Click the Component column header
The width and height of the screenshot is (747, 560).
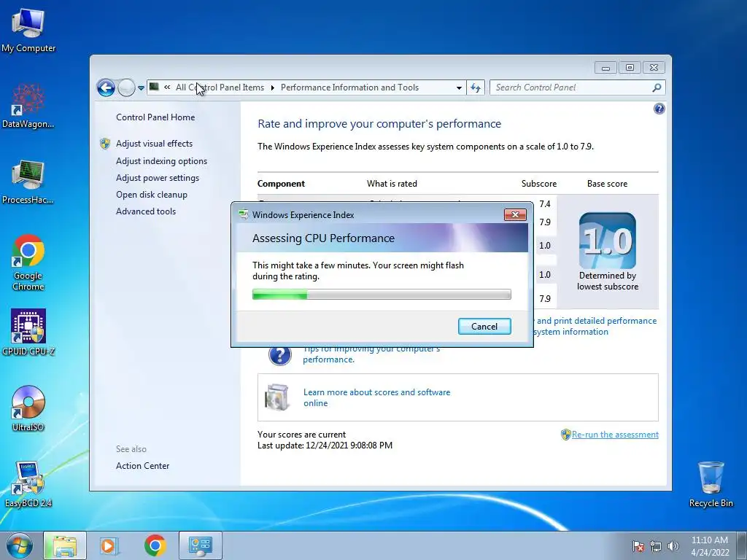281,183
